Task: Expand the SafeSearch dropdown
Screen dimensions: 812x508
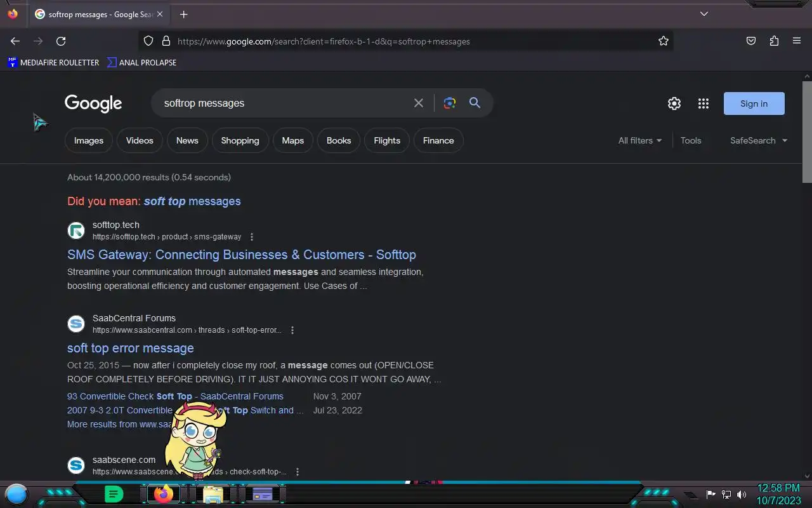Action: tap(759, 140)
